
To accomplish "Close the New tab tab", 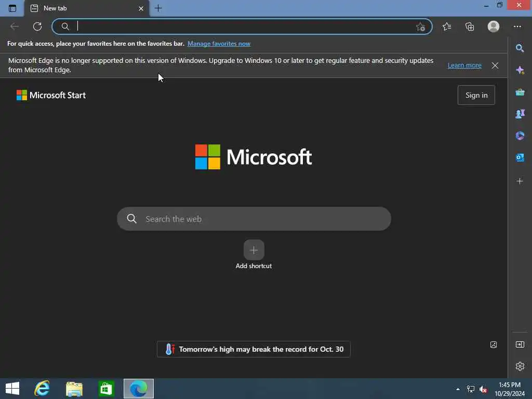I will (141, 8).
